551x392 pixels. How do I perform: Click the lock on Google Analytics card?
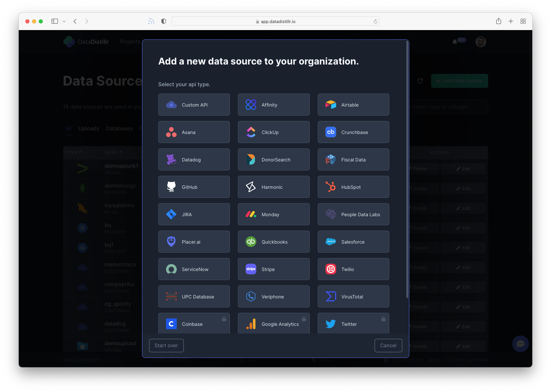point(304,319)
